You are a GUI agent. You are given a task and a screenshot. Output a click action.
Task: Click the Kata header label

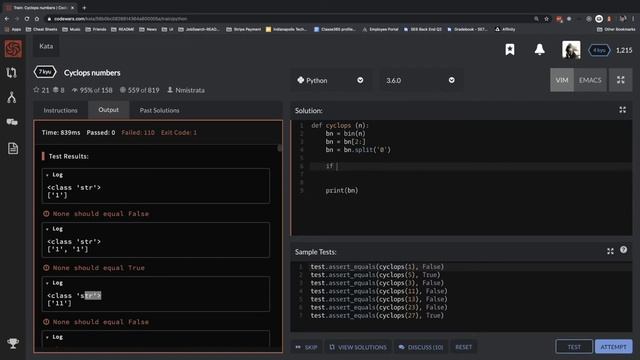click(46, 46)
